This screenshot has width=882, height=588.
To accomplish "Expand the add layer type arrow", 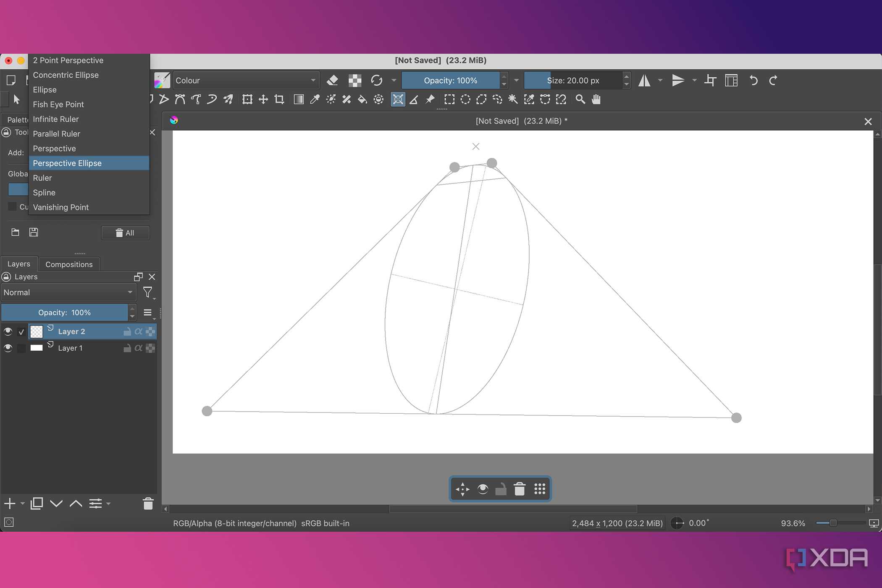I will [23, 503].
